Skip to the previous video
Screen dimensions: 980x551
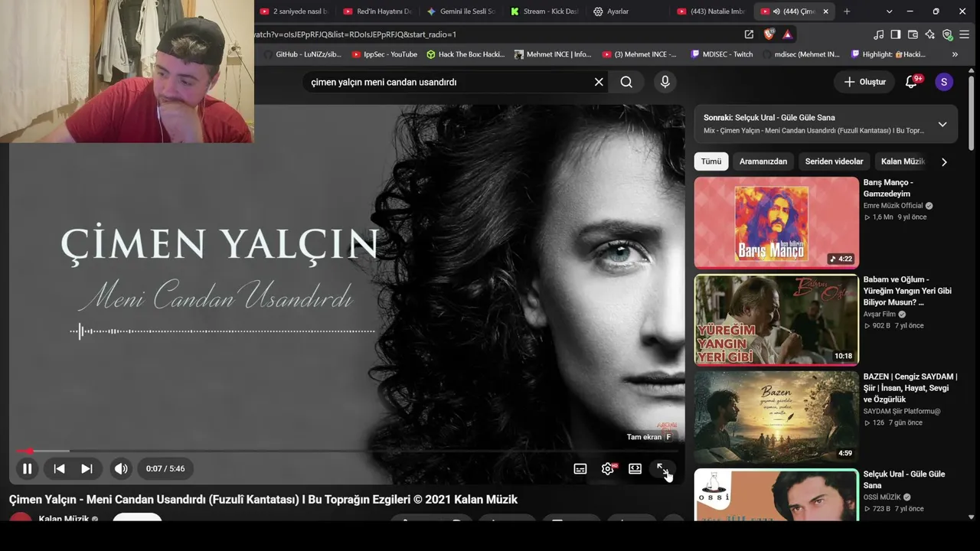point(59,468)
